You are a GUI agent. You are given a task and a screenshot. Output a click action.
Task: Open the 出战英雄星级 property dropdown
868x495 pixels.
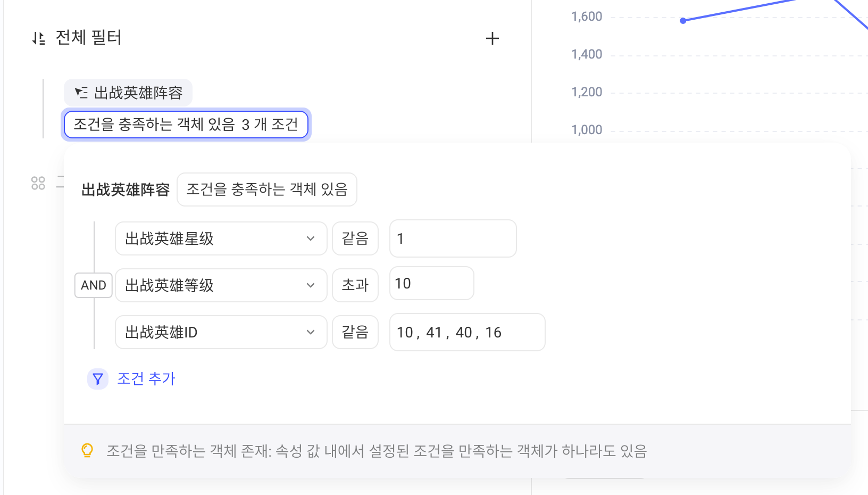(221, 238)
